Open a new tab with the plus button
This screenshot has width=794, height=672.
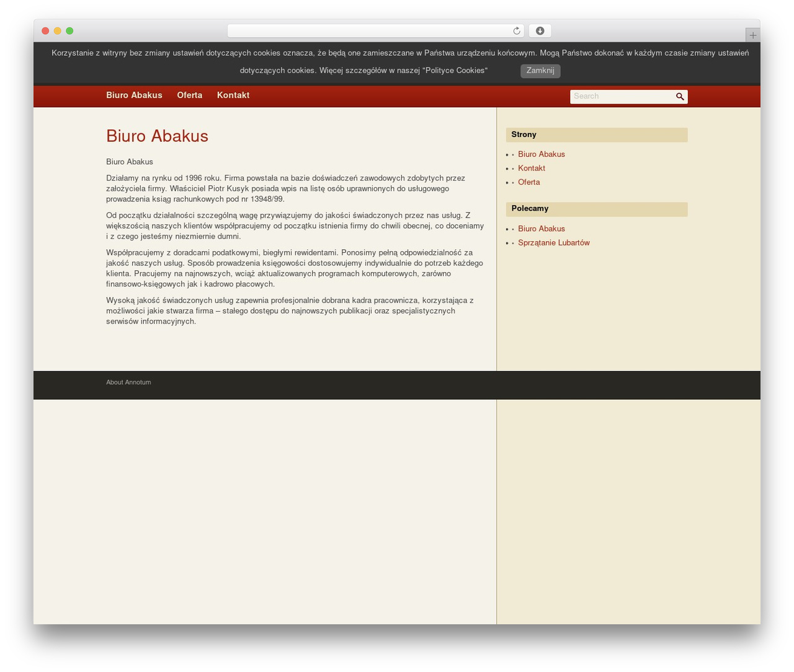point(752,35)
